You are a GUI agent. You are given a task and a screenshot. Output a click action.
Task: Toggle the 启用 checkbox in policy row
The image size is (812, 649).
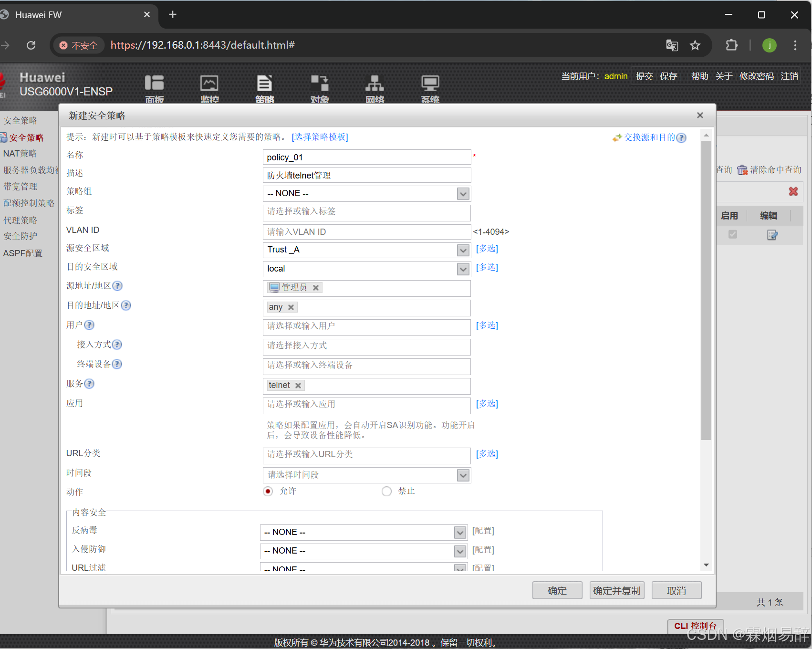point(733,234)
